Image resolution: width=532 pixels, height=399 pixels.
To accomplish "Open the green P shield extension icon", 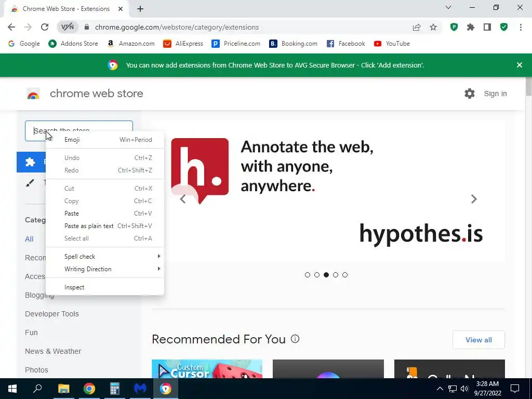I will click(454, 27).
